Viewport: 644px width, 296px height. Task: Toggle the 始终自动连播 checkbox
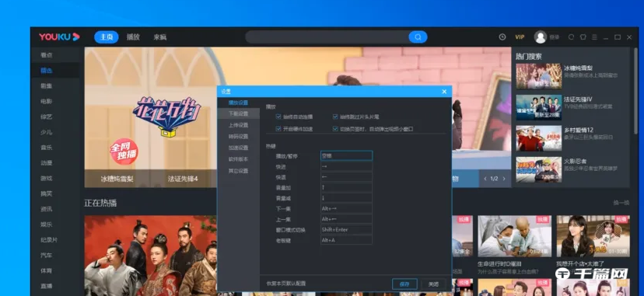click(278, 117)
